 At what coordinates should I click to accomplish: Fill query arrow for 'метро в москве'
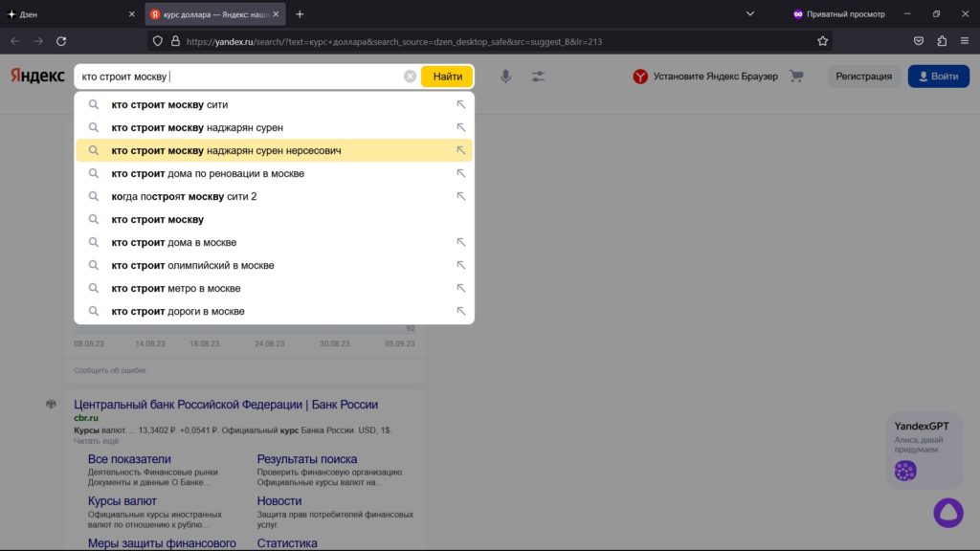[x=460, y=288]
